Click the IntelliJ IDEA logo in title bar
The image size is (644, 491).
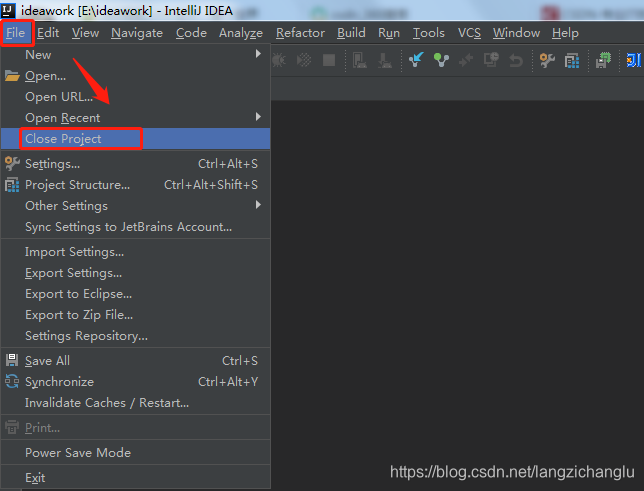pos(8,10)
